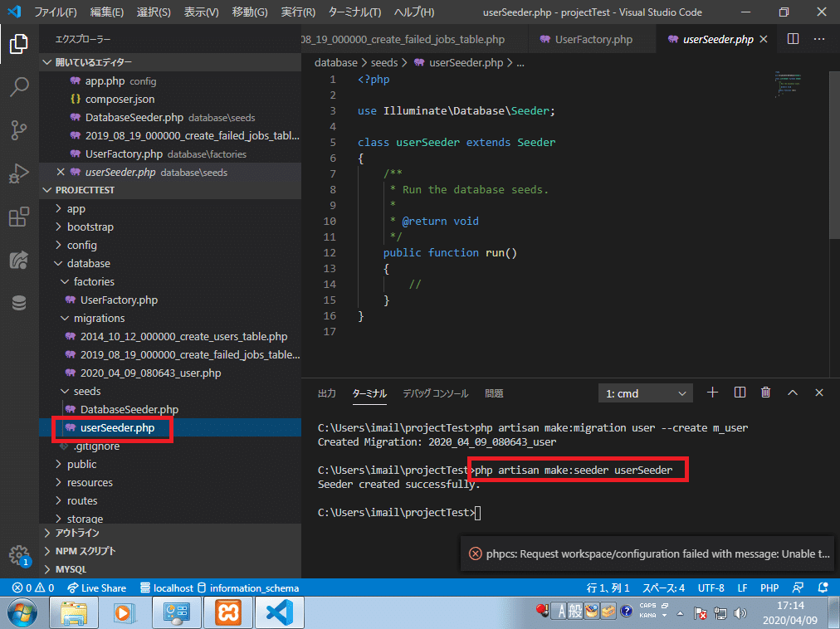Image resolution: width=840 pixels, height=629 pixels.
Task: Maximize the panel with up chevron
Action: click(x=793, y=393)
